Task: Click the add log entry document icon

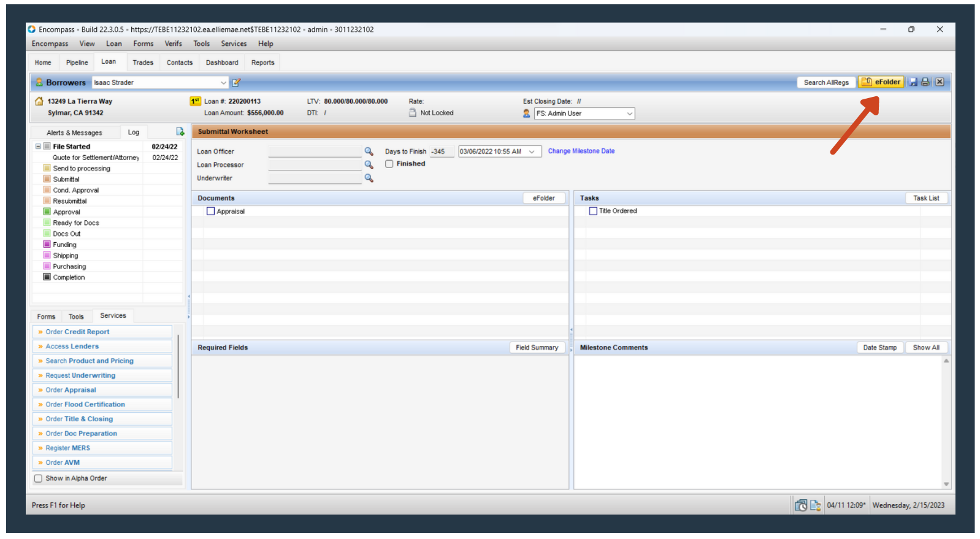Action: click(180, 132)
